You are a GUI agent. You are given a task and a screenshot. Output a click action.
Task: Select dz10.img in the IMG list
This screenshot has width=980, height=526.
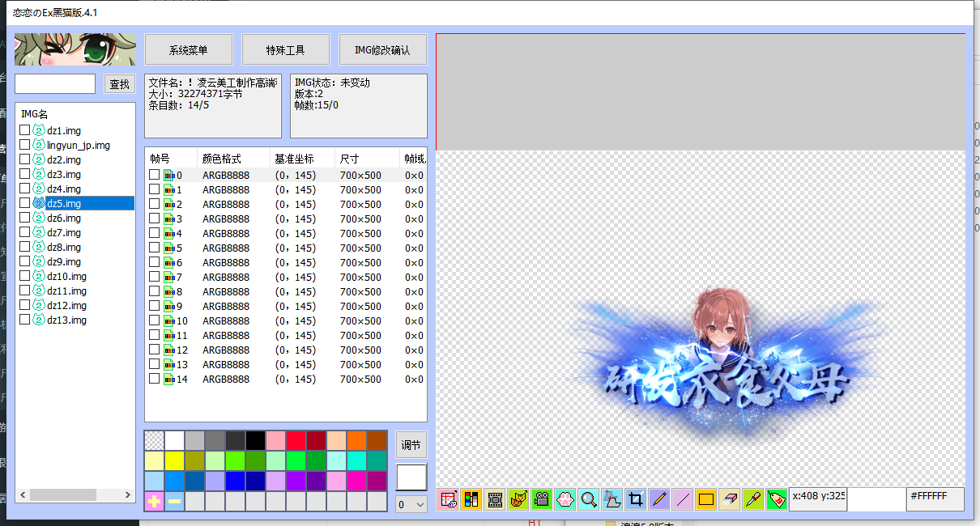(66, 277)
